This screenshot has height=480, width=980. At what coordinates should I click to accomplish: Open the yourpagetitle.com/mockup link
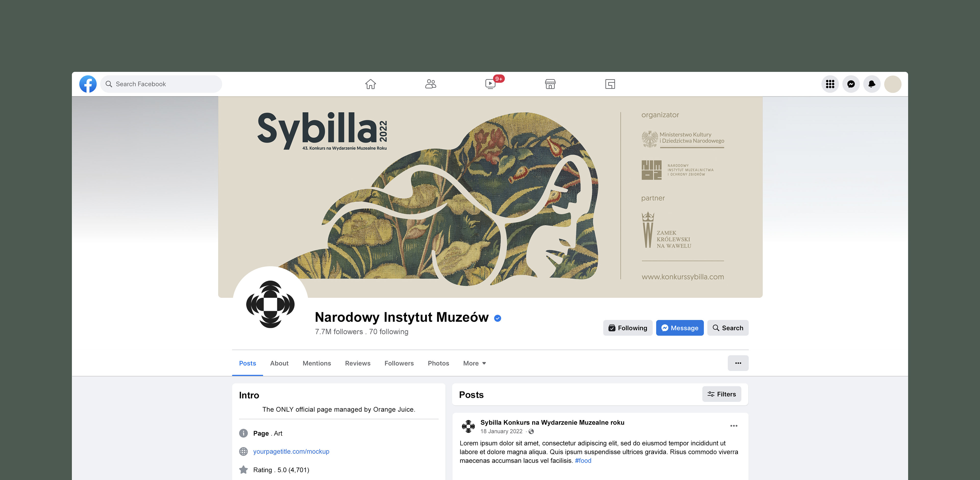[x=291, y=451]
